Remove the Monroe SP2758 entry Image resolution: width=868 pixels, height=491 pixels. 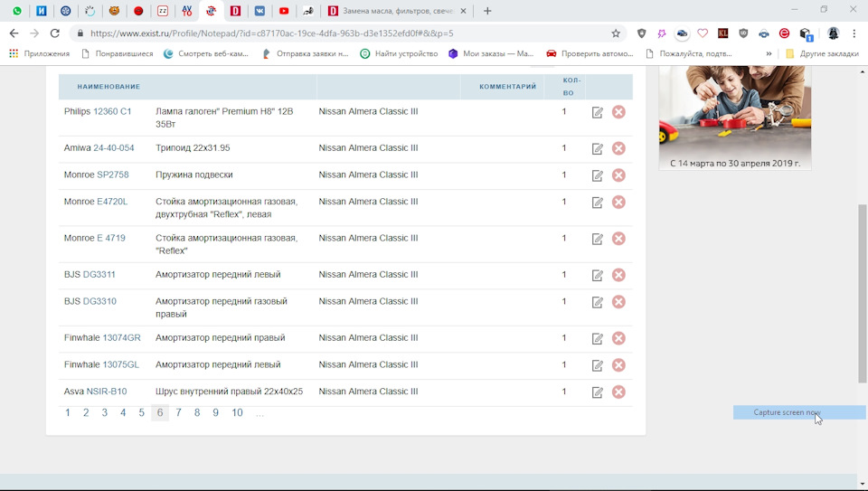(618, 175)
